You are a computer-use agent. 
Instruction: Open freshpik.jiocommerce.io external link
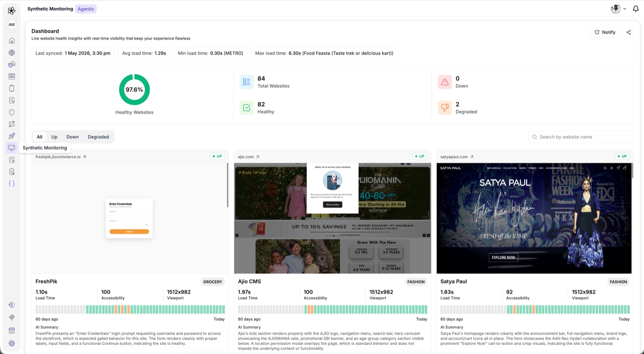pyautogui.click(x=61, y=157)
